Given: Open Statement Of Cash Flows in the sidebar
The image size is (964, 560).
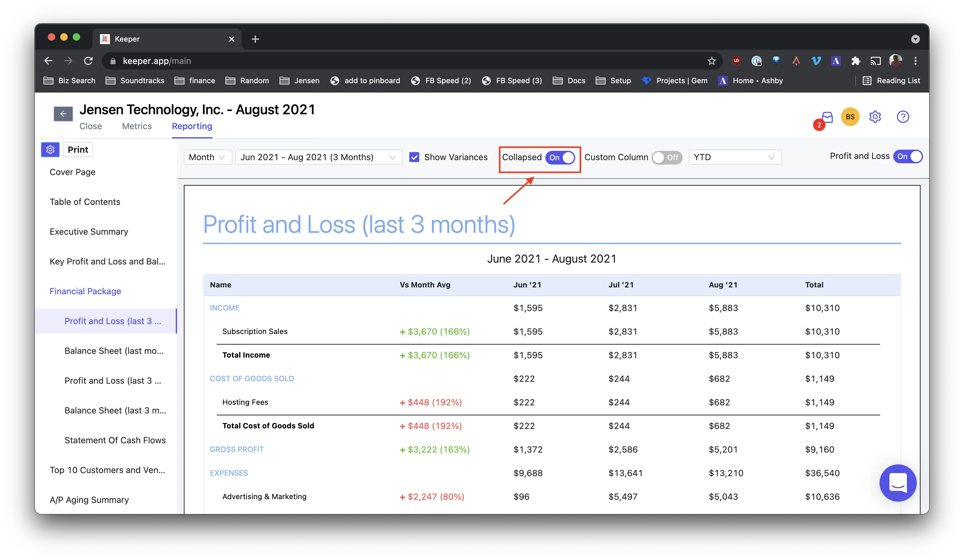Looking at the screenshot, I should (x=115, y=440).
